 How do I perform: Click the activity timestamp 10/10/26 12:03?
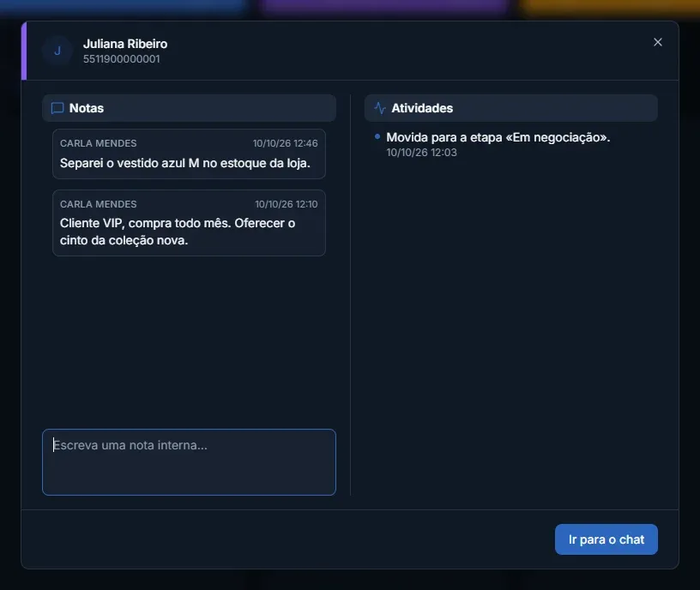point(421,153)
